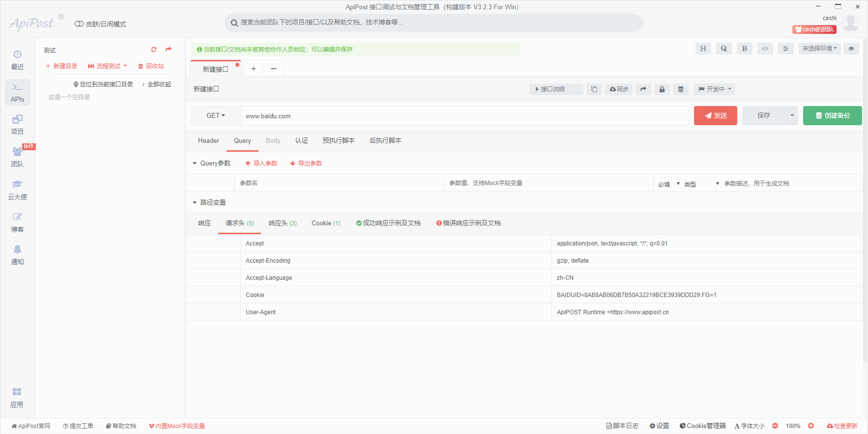
Task: Click 定位到当前接口目录
Action: coord(103,84)
